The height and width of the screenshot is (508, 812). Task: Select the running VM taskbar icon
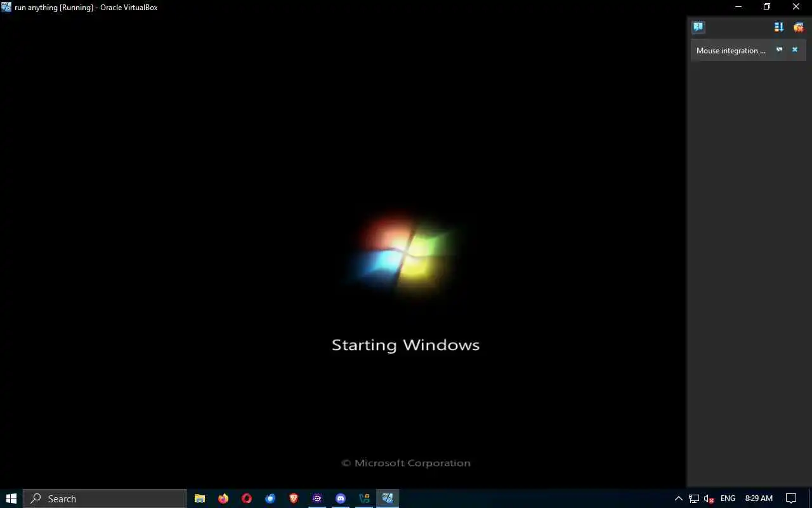point(388,498)
